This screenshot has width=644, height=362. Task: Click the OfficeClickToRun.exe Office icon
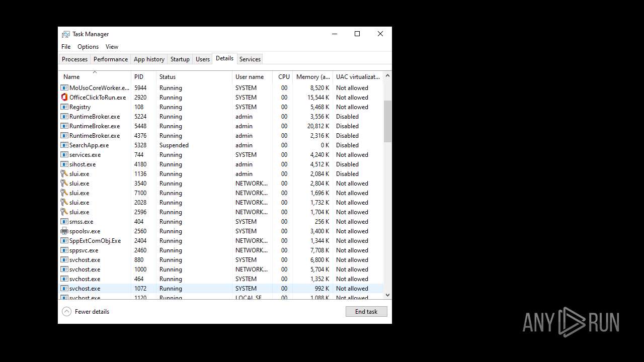pos(64,98)
